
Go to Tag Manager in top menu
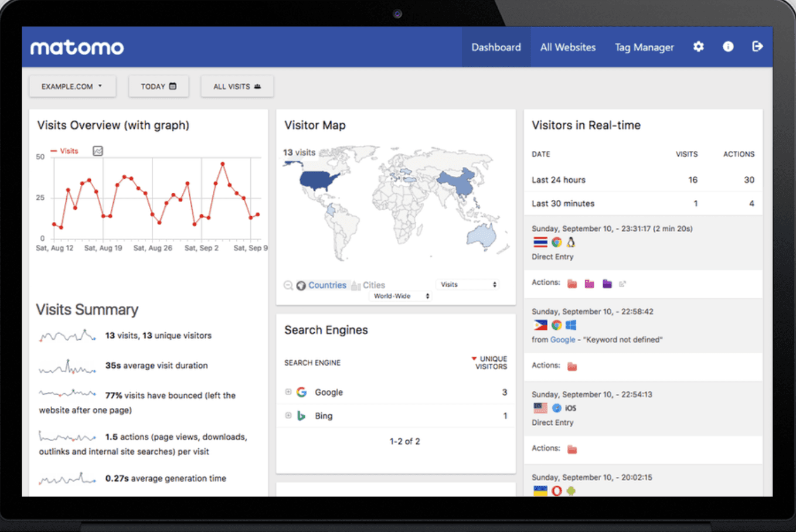click(x=644, y=47)
